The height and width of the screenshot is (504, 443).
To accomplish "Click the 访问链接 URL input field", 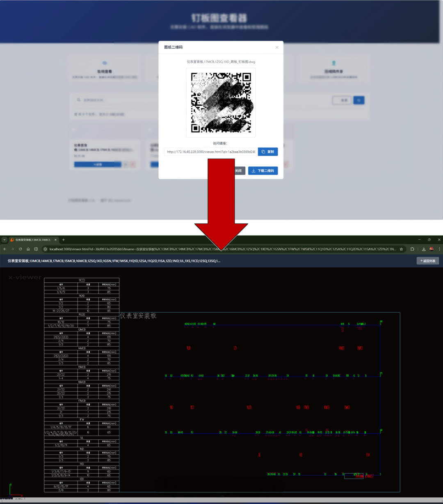I will point(211,152).
